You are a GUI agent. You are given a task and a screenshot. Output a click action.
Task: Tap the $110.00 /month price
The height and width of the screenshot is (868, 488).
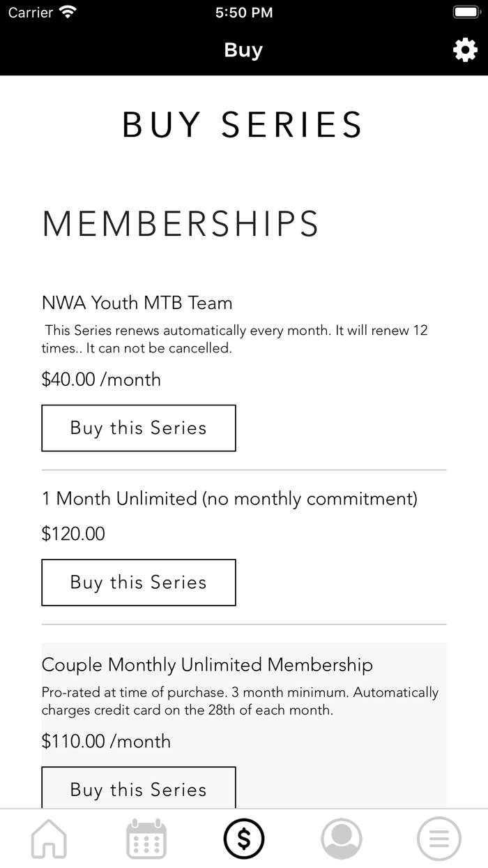tap(106, 741)
